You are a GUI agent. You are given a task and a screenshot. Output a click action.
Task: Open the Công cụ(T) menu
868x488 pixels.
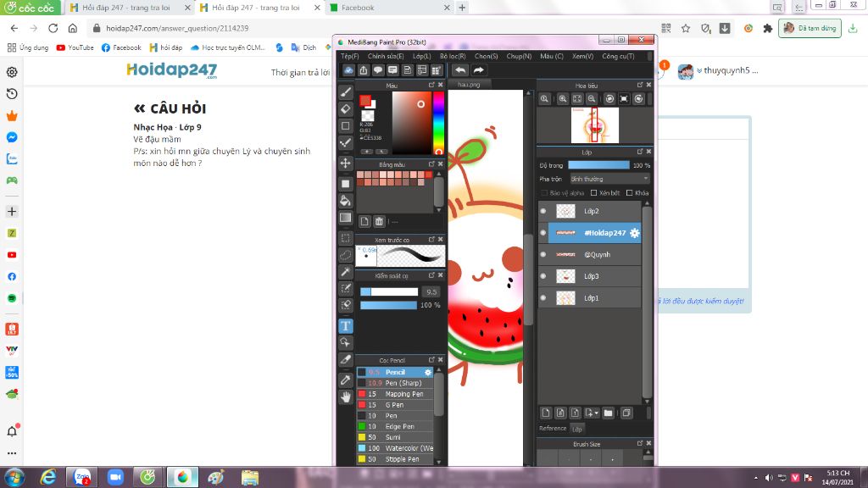pyautogui.click(x=618, y=56)
